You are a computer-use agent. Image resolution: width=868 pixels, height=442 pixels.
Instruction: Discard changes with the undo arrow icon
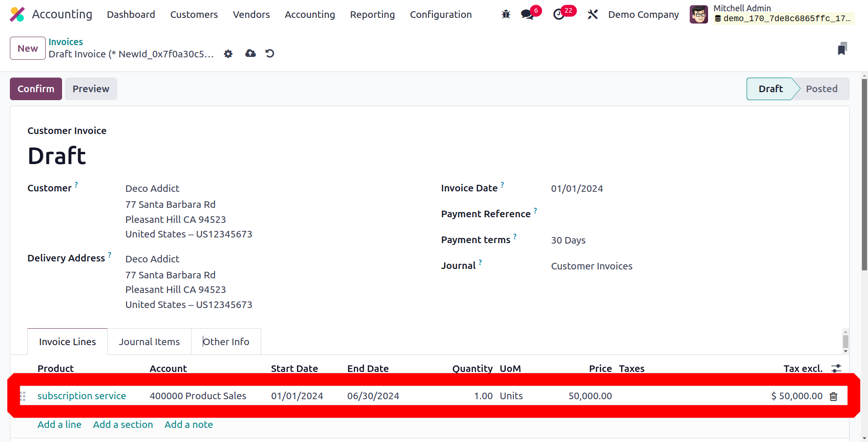pos(270,54)
